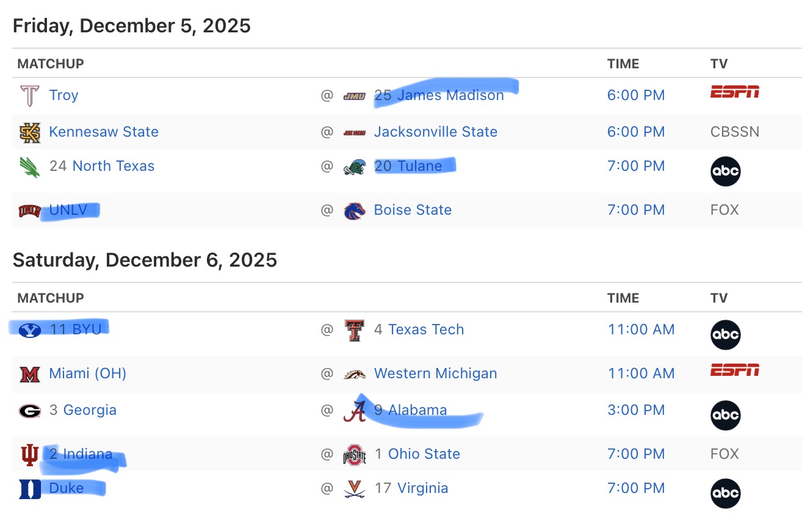Open the Jacksonville State team link
Image resolution: width=802 pixels, height=532 pixels.
click(435, 132)
